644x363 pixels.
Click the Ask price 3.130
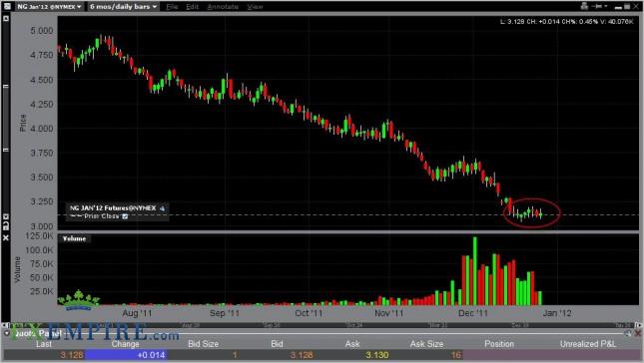point(377,355)
